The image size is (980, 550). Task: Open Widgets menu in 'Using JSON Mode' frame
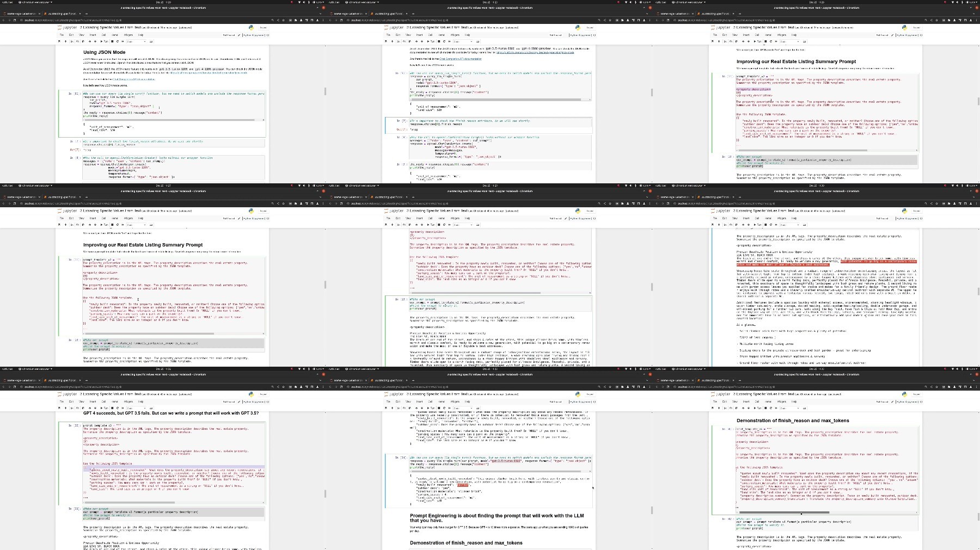point(128,35)
